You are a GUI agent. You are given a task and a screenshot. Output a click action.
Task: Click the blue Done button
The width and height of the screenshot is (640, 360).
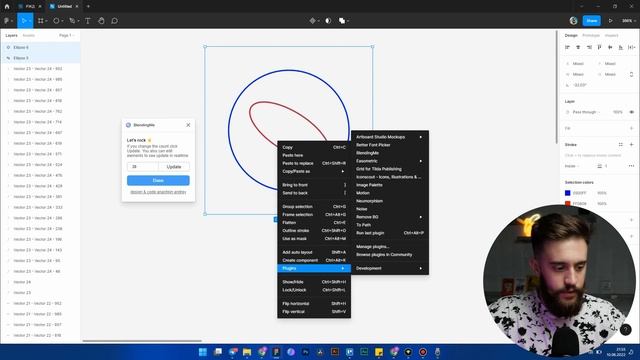[x=158, y=180]
